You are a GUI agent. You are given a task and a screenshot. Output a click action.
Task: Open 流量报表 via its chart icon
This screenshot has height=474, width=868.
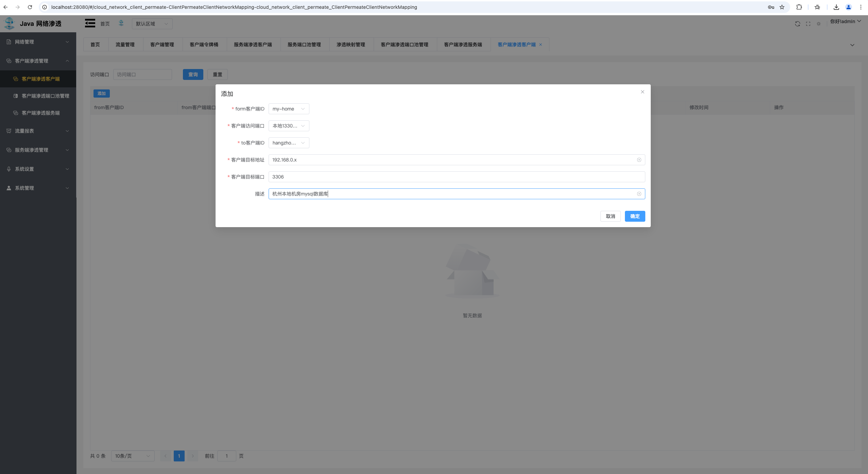tap(8, 131)
